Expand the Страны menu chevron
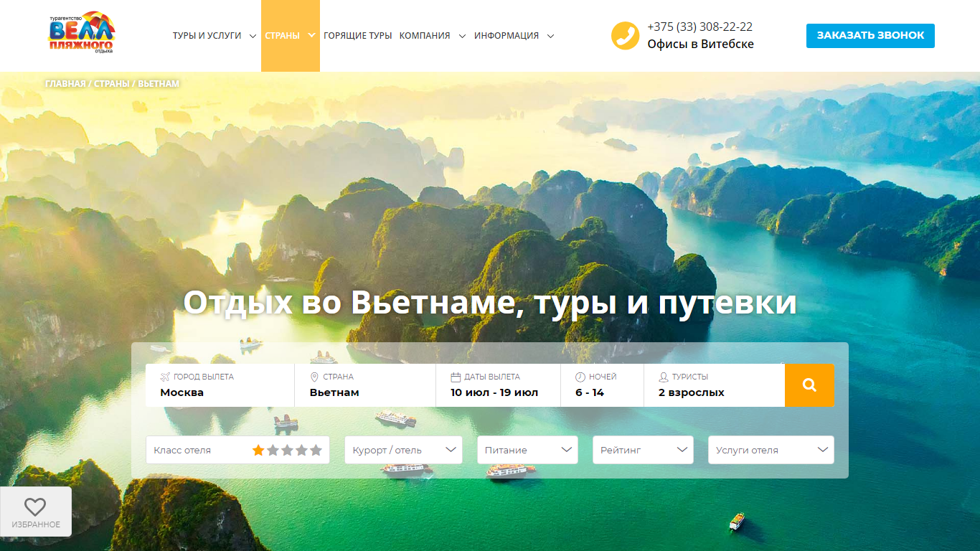Image resolution: width=980 pixels, height=551 pixels. (311, 34)
